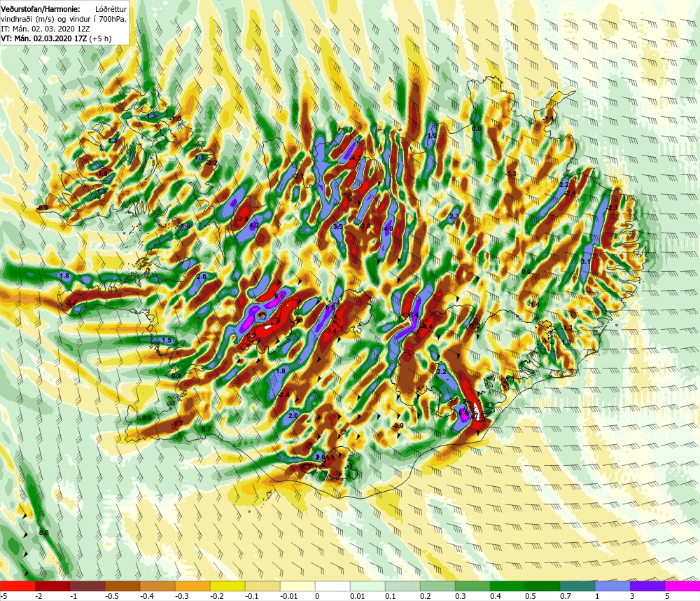Select the '-0.01' legend scale label
Screen dimensions: 700x601
(288, 596)
